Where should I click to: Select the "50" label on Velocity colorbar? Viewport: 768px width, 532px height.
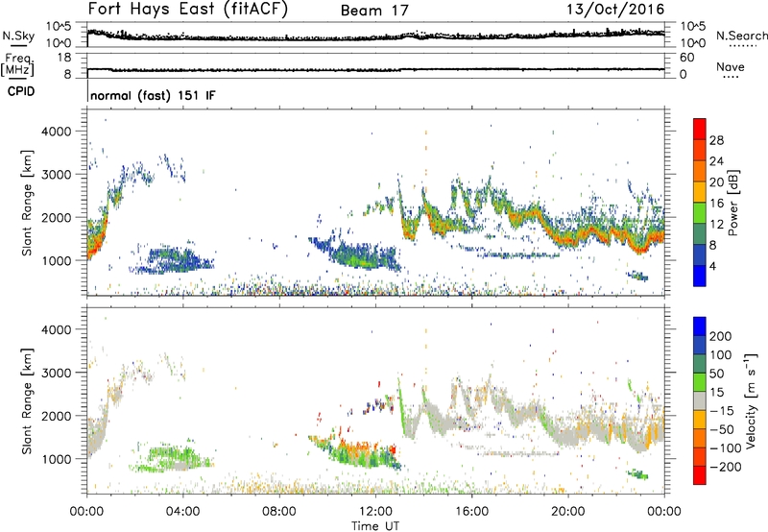(717, 374)
